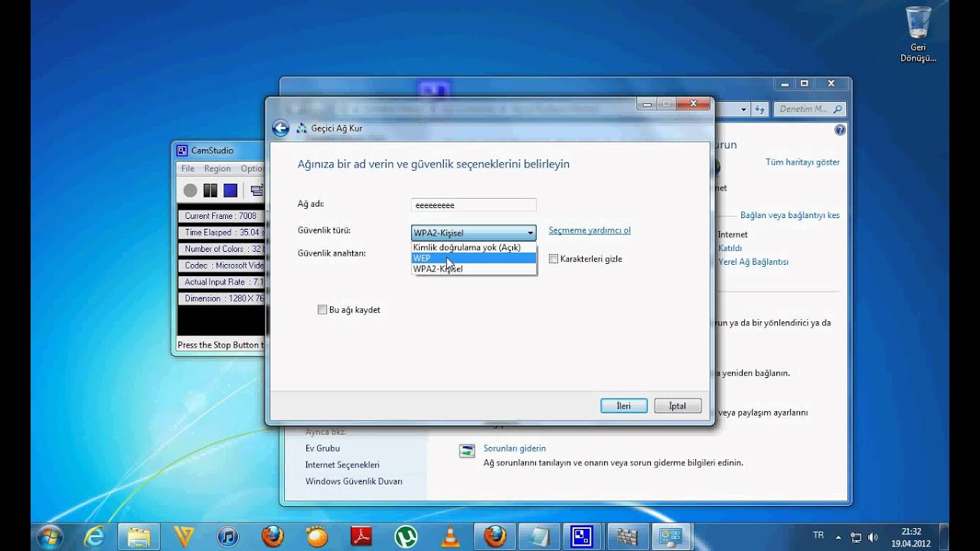Open uTorrent from the taskbar
The image size is (980, 551).
pyautogui.click(x=406, y=536)
